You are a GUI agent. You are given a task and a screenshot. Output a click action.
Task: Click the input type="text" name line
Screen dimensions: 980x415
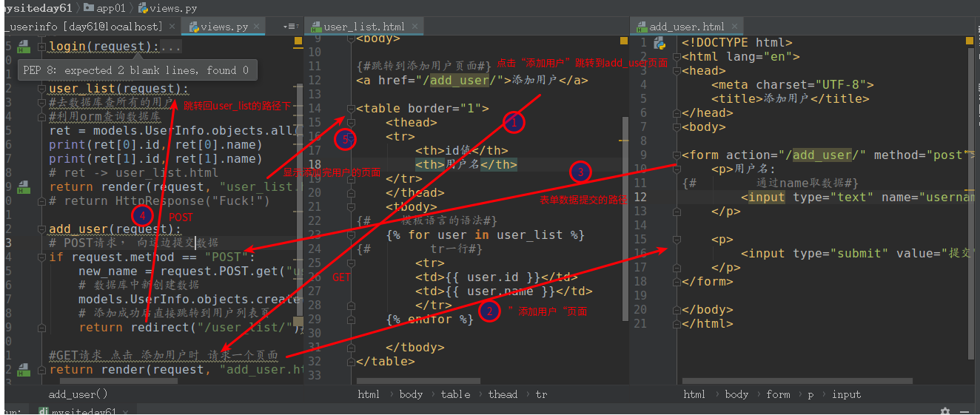858,198
